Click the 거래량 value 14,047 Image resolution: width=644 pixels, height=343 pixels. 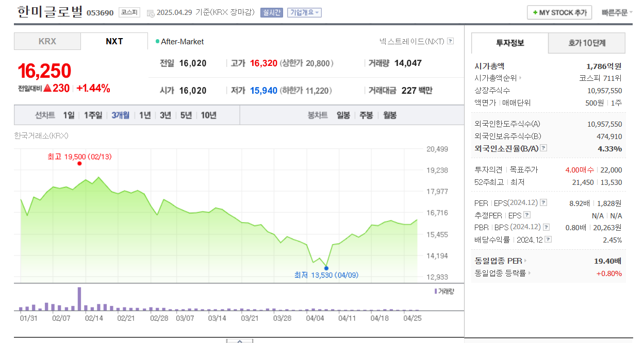408,63
